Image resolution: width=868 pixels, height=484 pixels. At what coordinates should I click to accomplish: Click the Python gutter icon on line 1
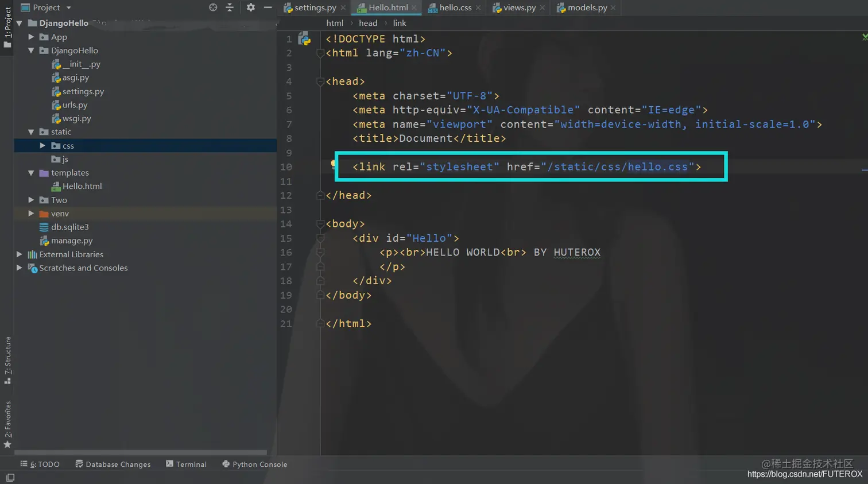pyautogui.click(x=304, y=39)
